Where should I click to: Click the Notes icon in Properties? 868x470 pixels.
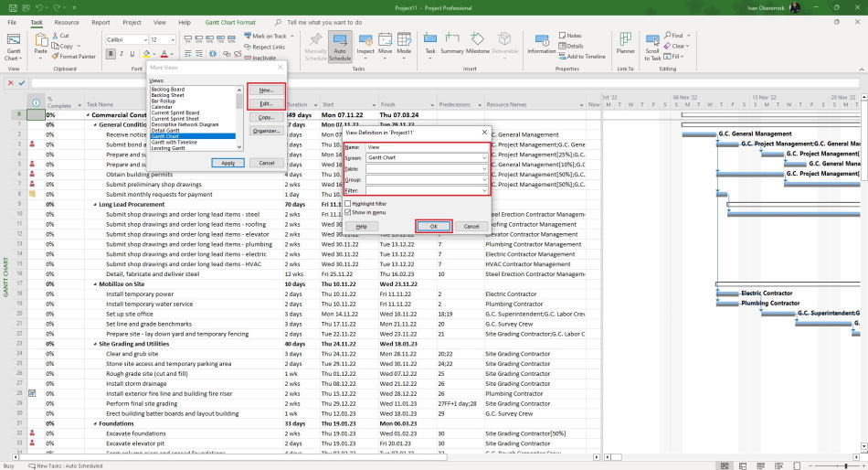click(x=563, y=36)
